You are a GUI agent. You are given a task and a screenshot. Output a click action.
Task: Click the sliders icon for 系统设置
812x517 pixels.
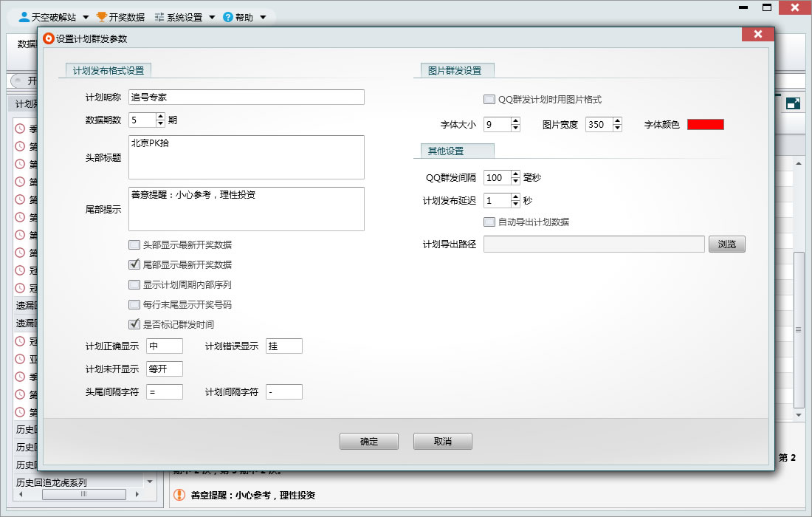pyautogui.click(x=159, y=16)
